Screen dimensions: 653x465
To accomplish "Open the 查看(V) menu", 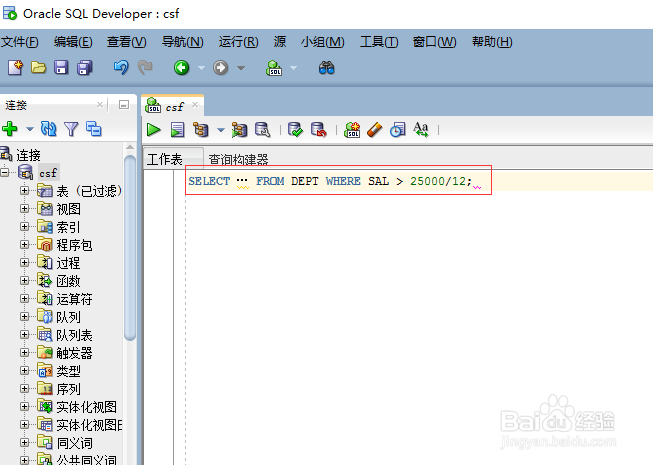I will [x=127, y=42].
